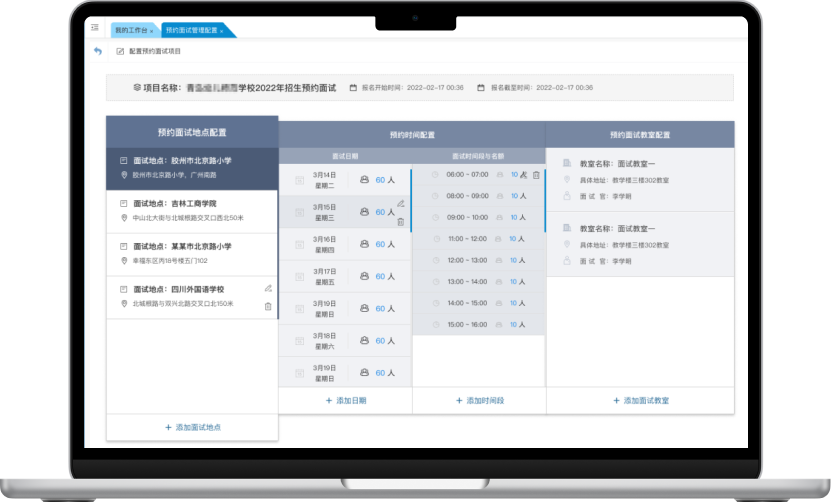
Task: Switch to the 我的工作台 tab
Action: point(129,31)
